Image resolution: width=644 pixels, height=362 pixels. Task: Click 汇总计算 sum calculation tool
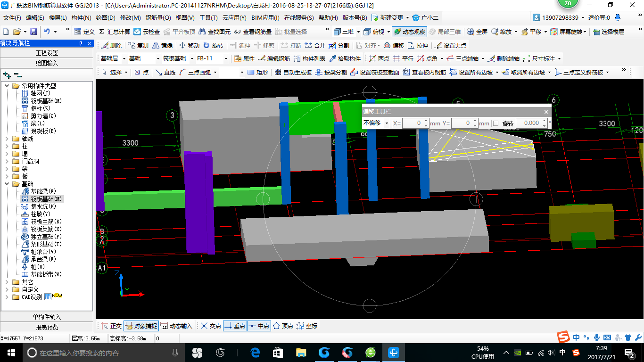point(115,32)
